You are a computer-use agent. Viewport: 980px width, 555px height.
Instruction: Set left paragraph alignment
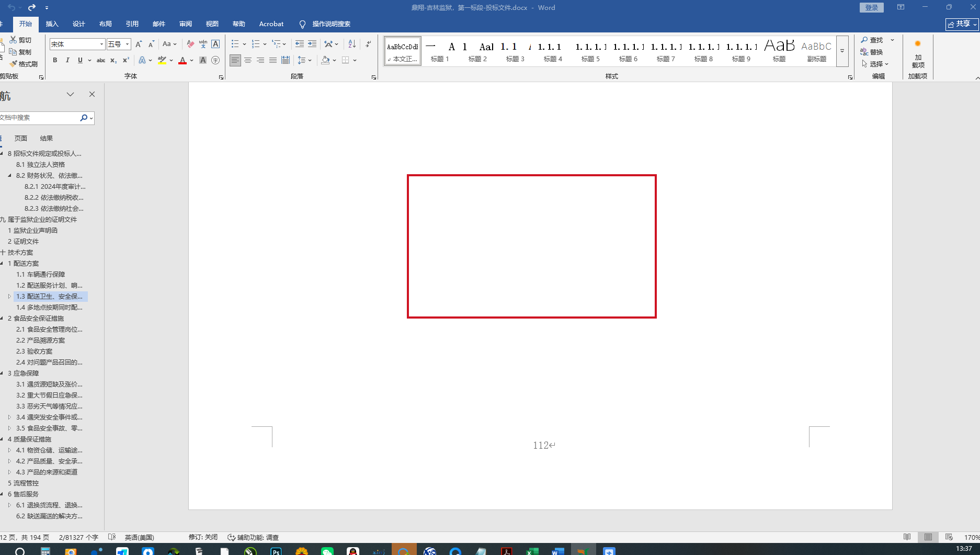click(x=235, y=60)
